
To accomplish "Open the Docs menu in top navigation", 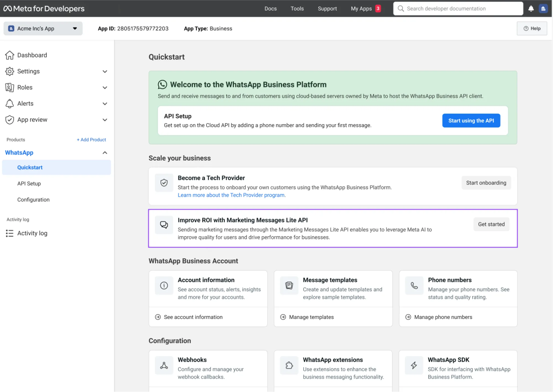I will [270, 9].
